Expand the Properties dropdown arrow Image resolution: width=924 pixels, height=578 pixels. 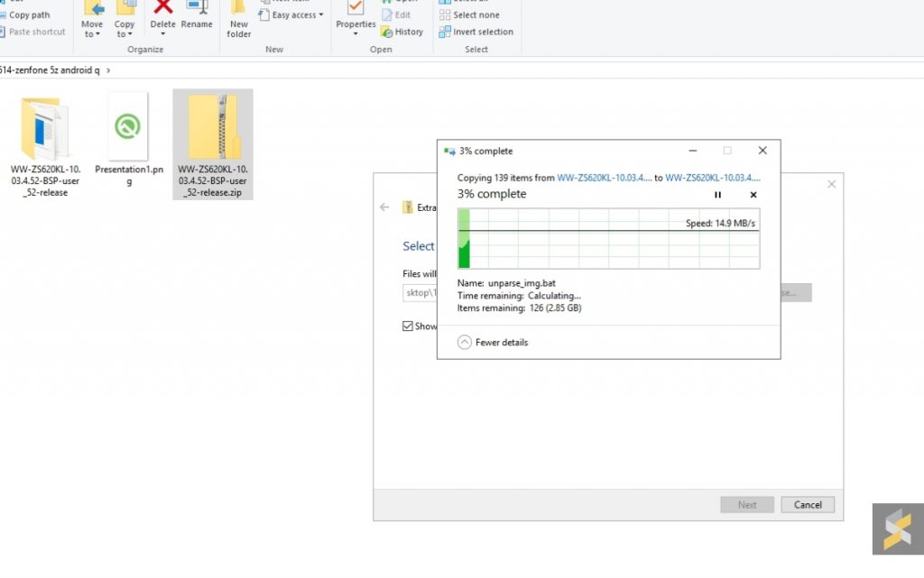tap(356, 34)
